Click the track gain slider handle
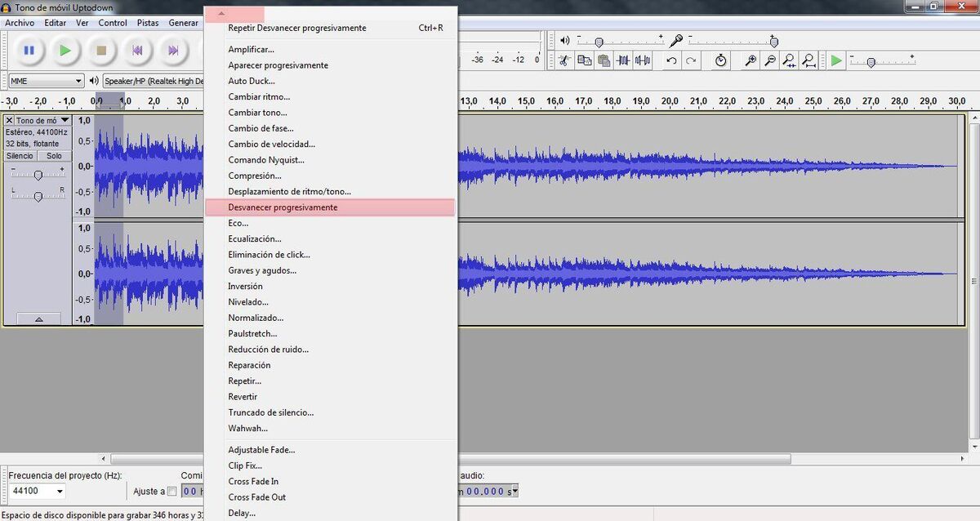The image size is (980, 521). point(38,175)
